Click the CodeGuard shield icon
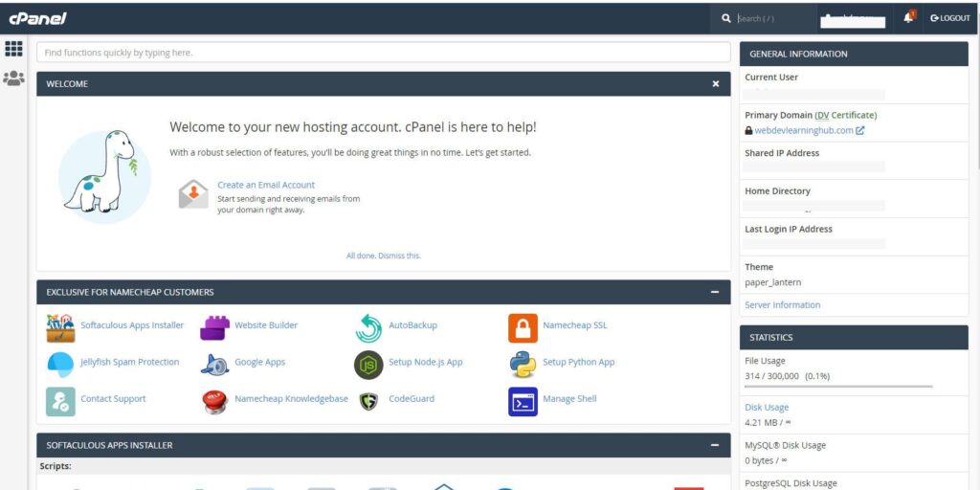Image resolution: width=980 pixels, height=490 pixels. (368, 401)
